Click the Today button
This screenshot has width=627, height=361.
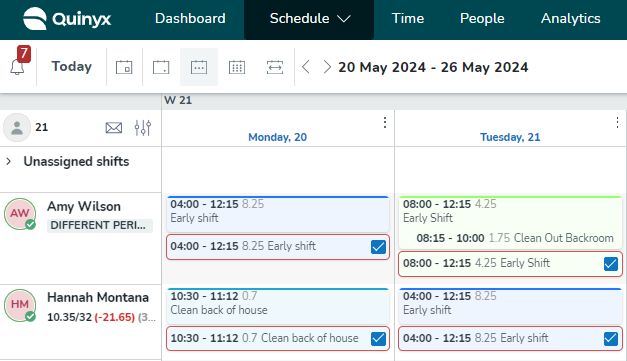point(72,66)
